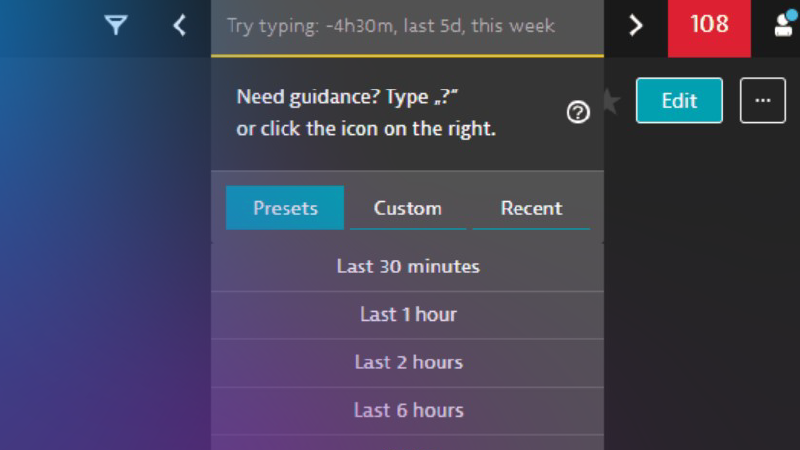The height and width of the screenshot is (450, 800).
Task: Open the three-dots more options button
Action: coord(762,101)
